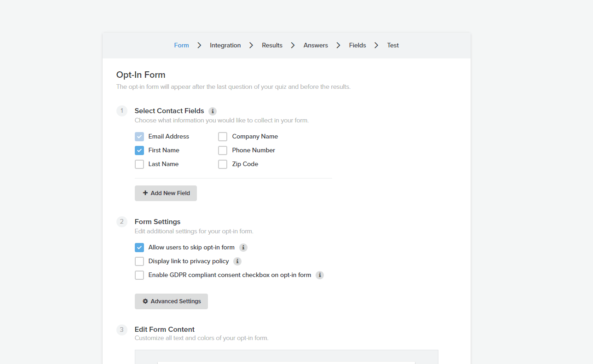The image size is (593, 364).
Task: Show info for privacy policy link option
Action: [237, 261]
